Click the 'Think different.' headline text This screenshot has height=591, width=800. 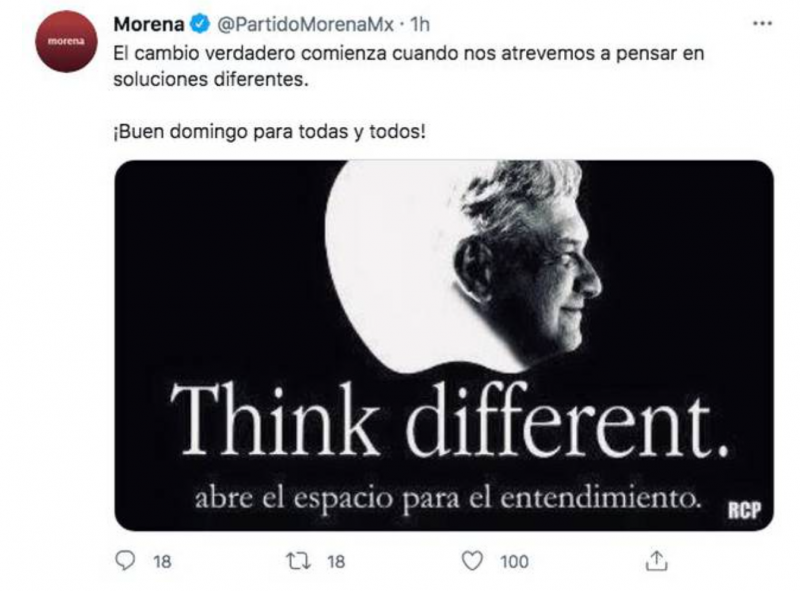(x=450, y=420)
